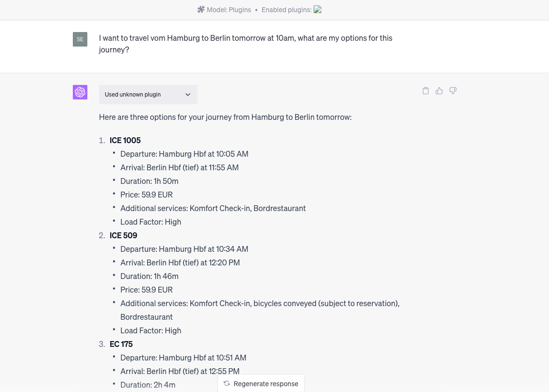This screenshot has width=549, height=392.
Task: Give the response a thumbs up
Action: (439, 91)
